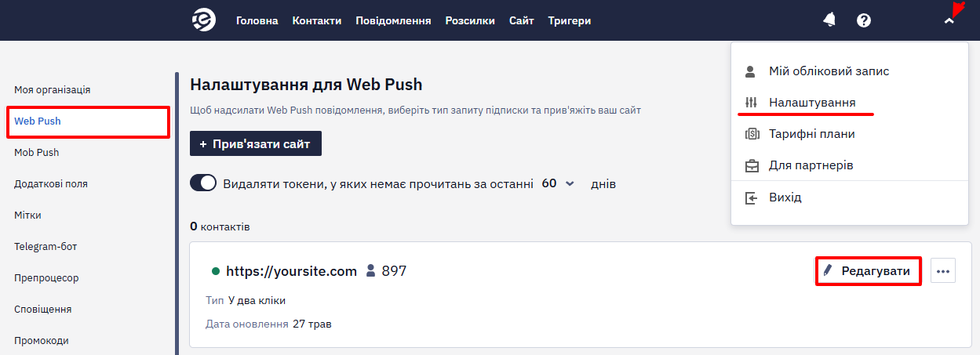Toggle the token removal switch off
The image size is (980, 355).
point(203,183)
